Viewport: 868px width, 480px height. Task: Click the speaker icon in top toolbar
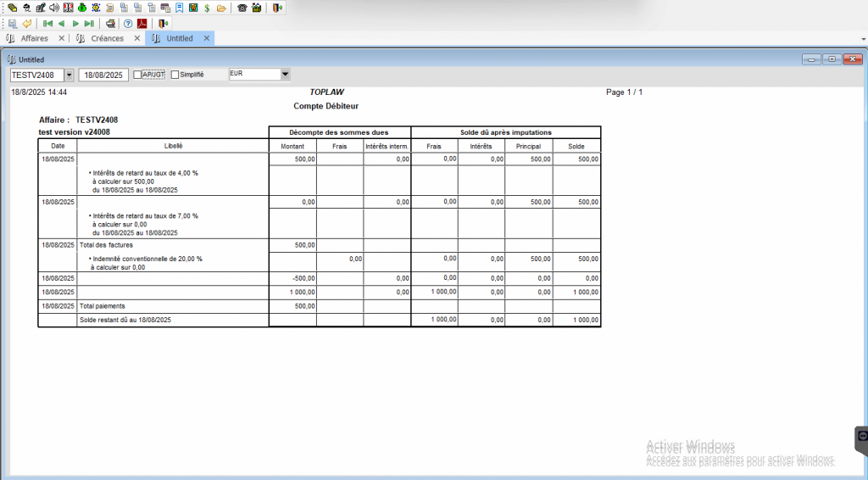coord(54,8)
